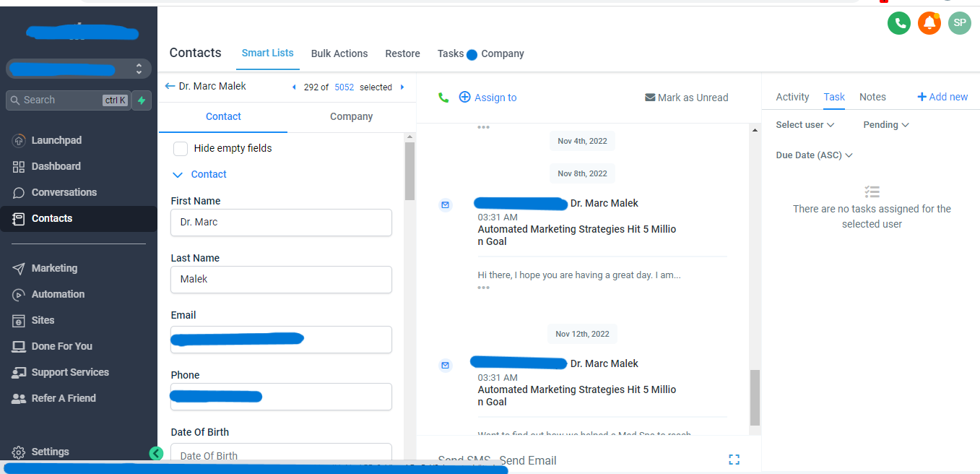Screen dimensions: 980x474
Task: Open the Select user dropdown
Action: coord(805,125)
